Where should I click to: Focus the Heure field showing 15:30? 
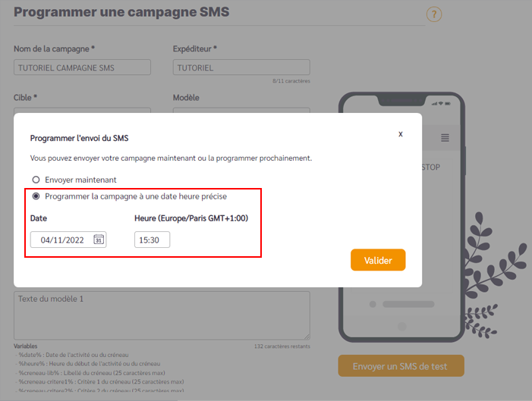(152, 240)
